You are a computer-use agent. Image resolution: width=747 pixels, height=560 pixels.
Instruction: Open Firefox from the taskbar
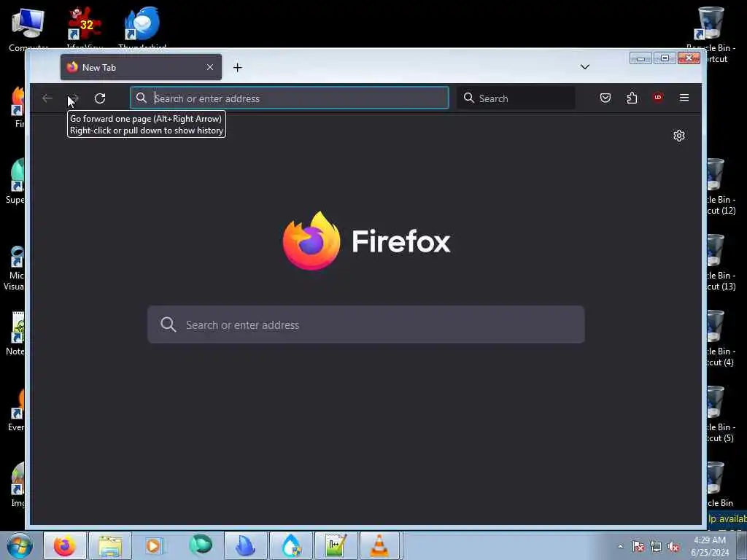65,545
